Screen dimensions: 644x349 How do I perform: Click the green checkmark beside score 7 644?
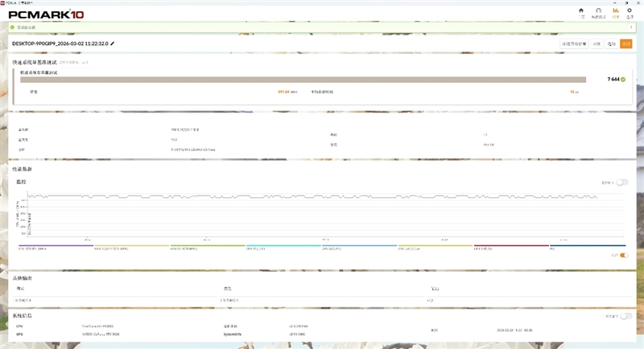click(623, 80)
